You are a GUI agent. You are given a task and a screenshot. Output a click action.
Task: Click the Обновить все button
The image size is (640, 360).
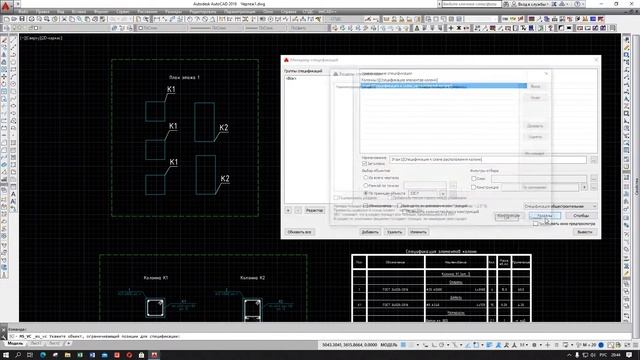(x=299, y=232)
